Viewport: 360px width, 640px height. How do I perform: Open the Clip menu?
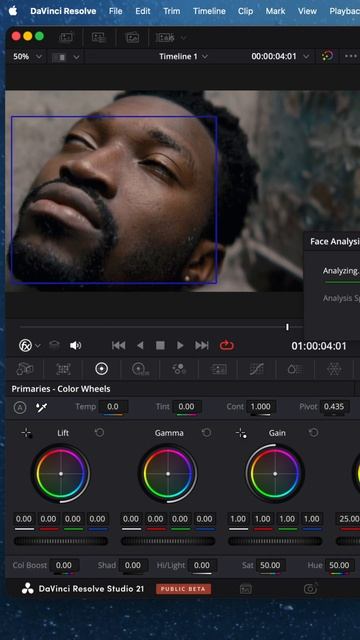coord(245,11)
